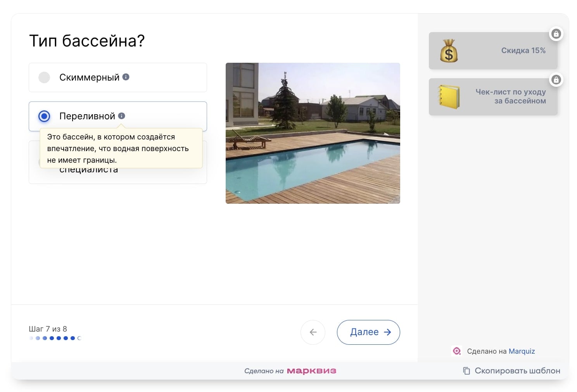Go back with the left arrow button

313,332
